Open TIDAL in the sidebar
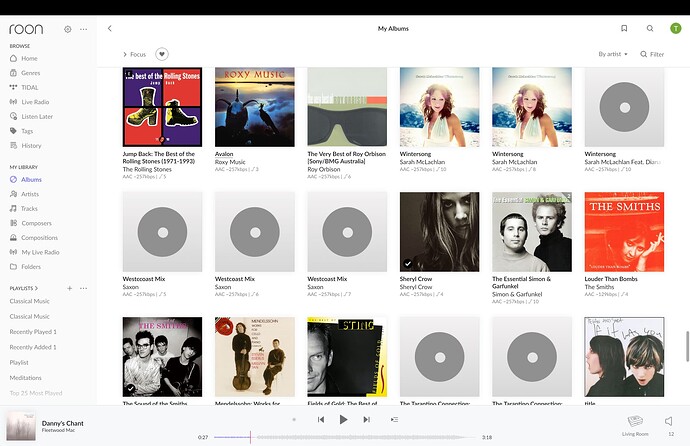The width and height of the screenshot is (690, 446). (x=24, y=87)
